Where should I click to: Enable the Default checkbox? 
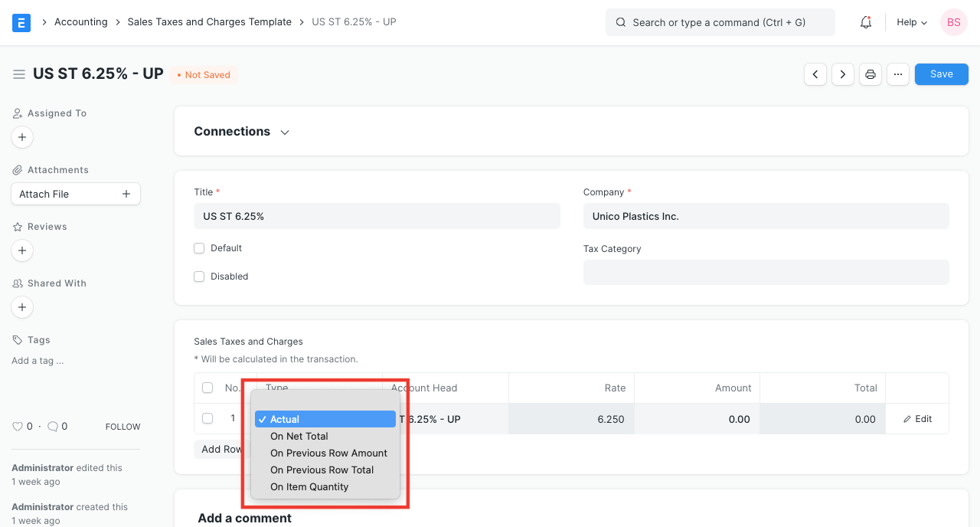(x=199, y=248)
